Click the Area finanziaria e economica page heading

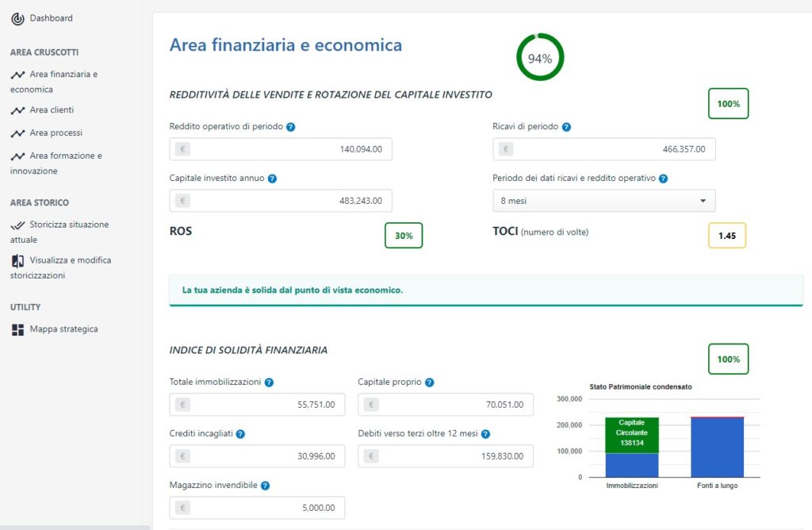pos(285,45)
